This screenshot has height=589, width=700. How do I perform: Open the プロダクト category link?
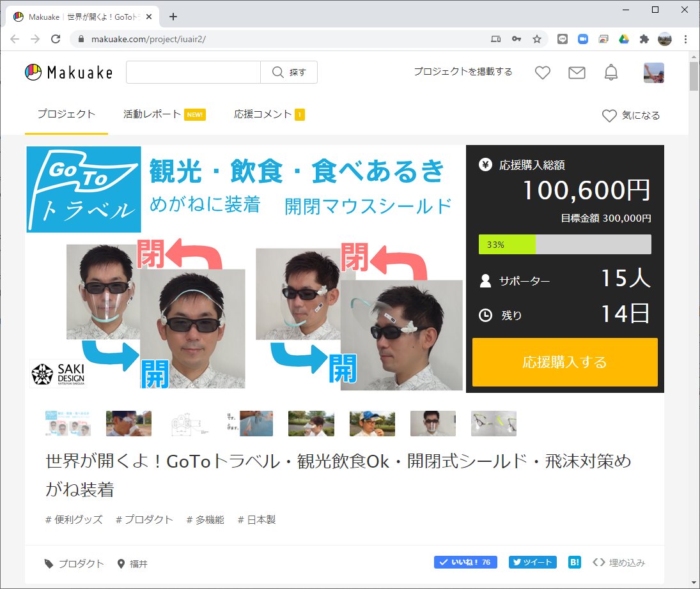[x=74, y=564]
